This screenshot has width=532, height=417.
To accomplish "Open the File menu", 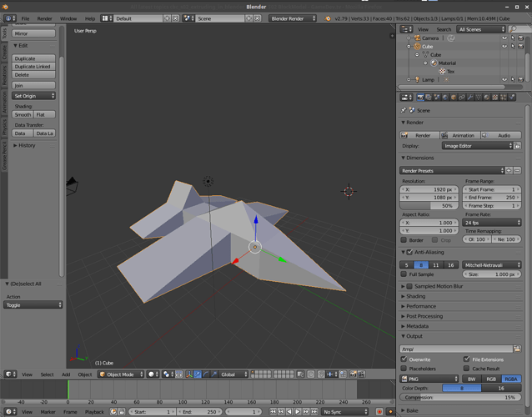I will click(x=26, y=18).
